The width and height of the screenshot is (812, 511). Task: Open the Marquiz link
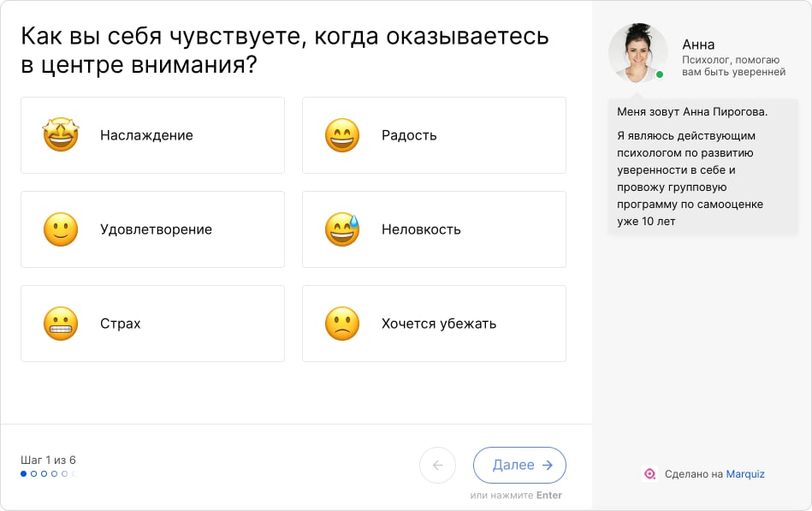(x=743, y=473)
